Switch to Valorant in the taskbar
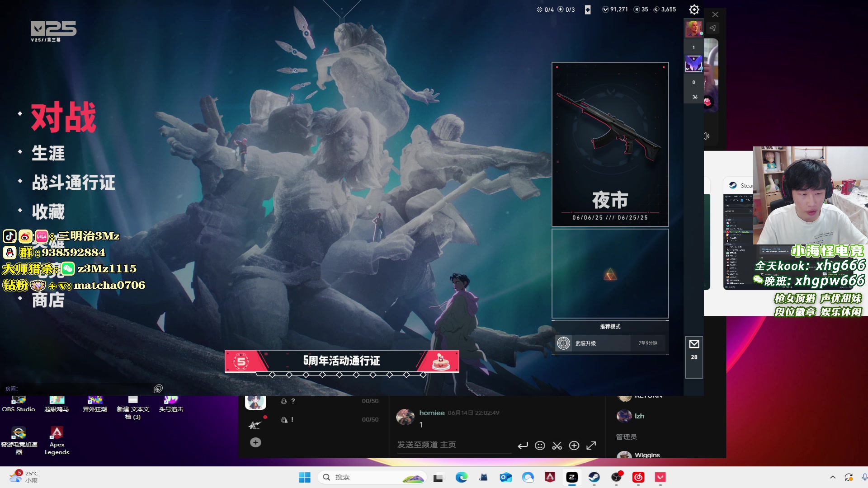Screen dimensions: 868x488 click(660, 477)
